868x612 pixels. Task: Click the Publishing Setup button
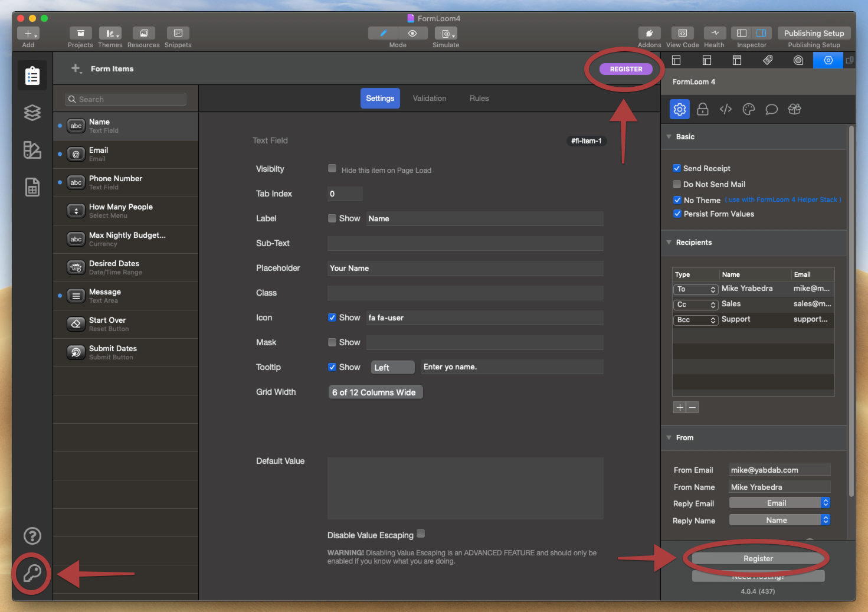[814, 34]
